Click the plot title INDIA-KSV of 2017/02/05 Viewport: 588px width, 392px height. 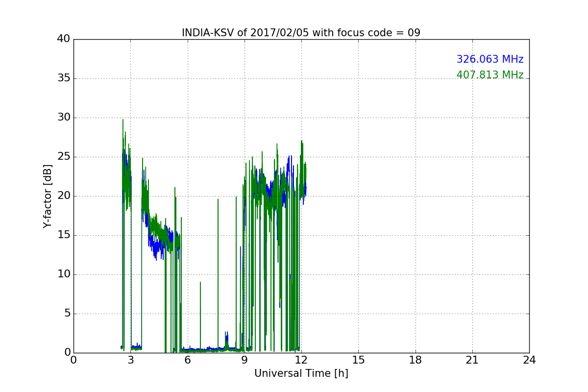pyautogui.click(x=301, y=33)
